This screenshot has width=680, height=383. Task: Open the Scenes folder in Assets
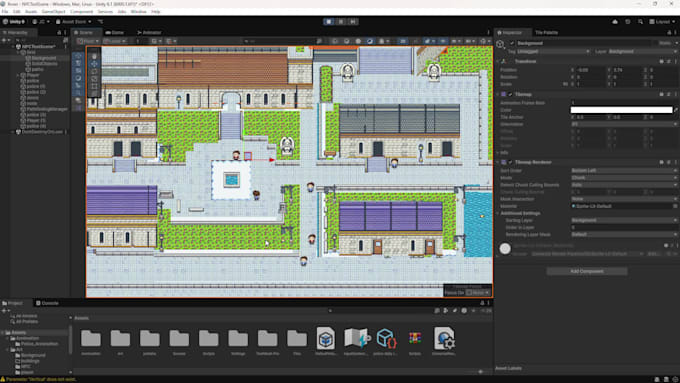click(179, 342)
